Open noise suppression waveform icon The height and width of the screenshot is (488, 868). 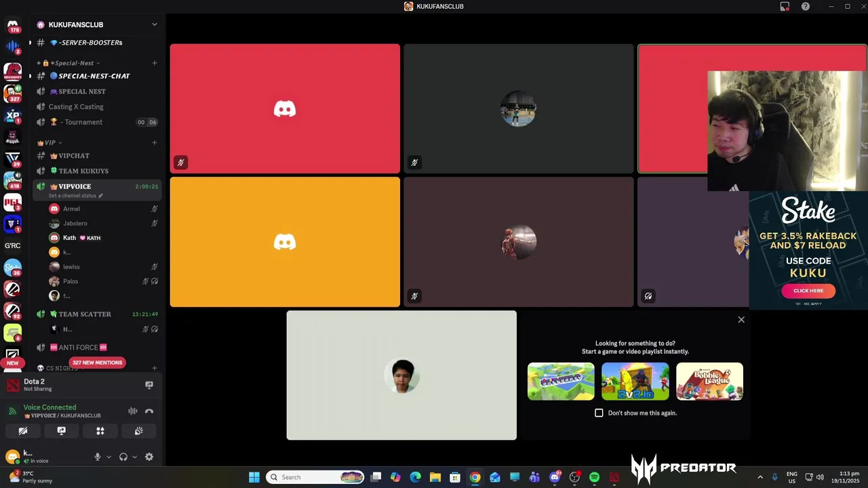coord(133,411)
